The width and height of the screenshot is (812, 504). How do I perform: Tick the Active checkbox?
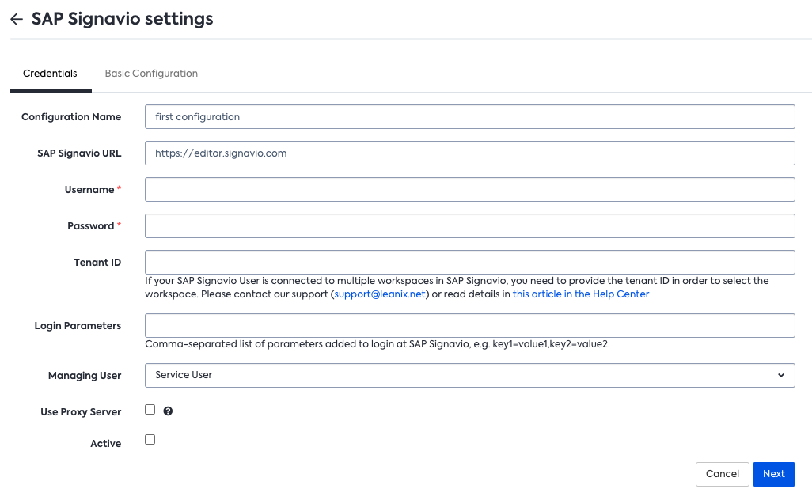point(150,440)
